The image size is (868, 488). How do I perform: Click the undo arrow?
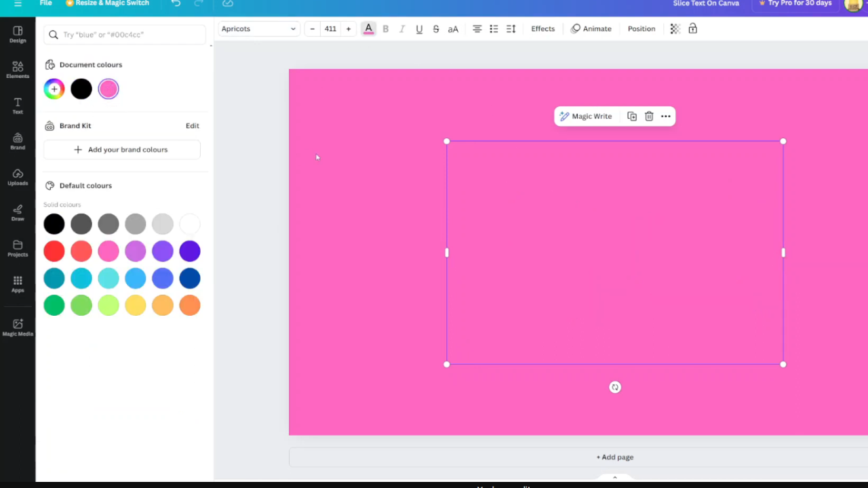click(x=176, y=3)
